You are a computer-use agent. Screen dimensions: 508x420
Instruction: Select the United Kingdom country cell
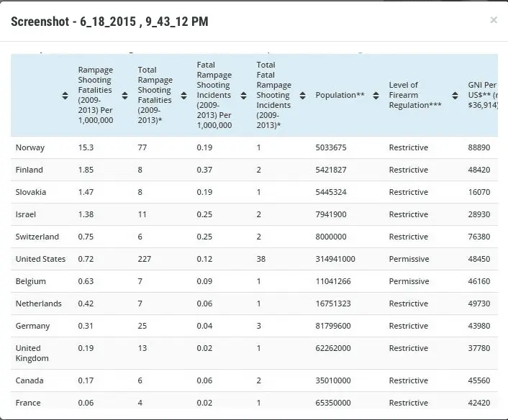pyautogui.click(x=32, y=353)
